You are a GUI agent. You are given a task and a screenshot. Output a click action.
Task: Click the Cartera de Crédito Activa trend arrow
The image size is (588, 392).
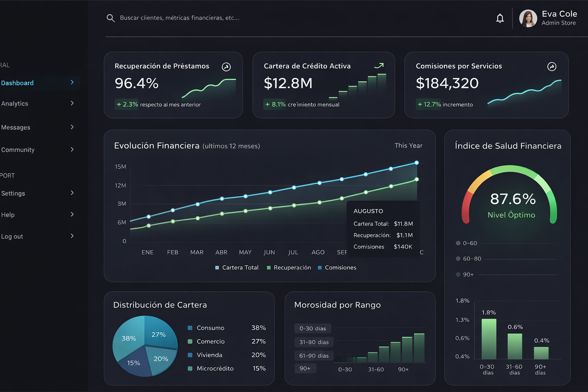tap(379, 66)
